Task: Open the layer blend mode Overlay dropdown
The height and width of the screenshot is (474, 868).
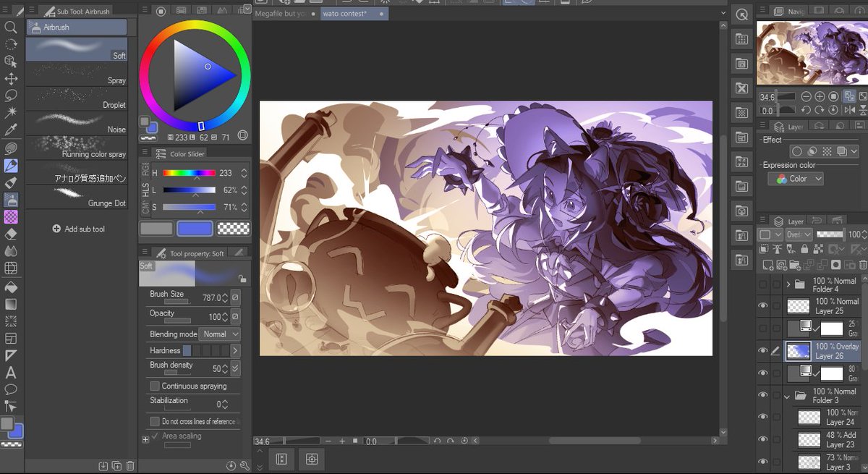Action: (x=799, y=234)
